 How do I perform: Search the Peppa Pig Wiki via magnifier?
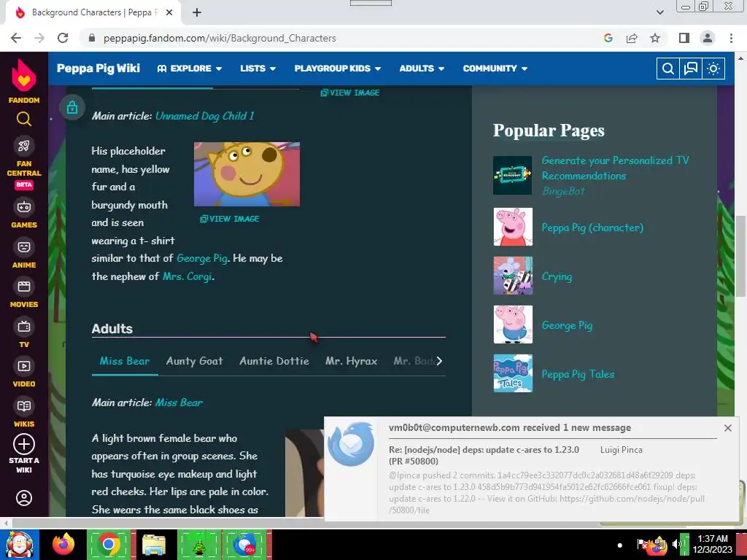(x=668, y=69)
